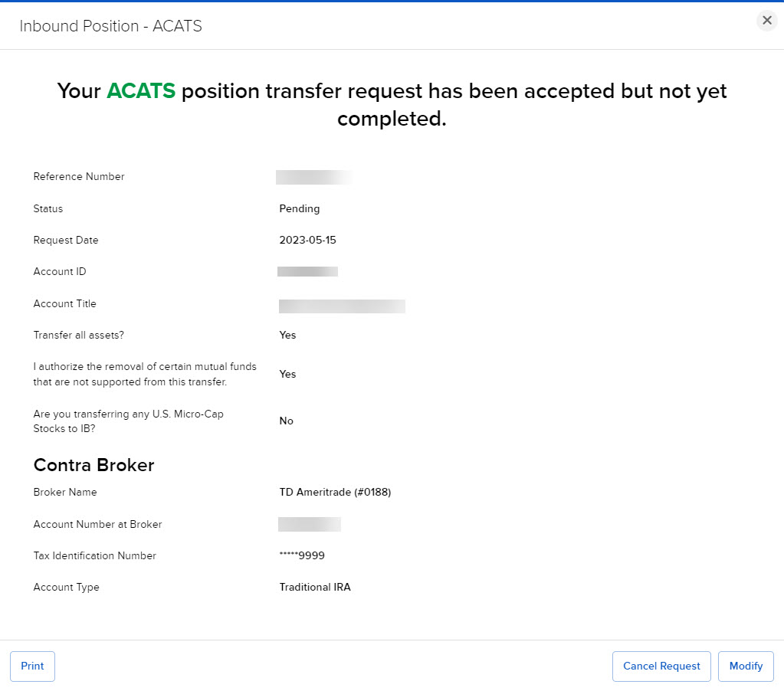Select the blurred Account ID value
This screenshot has height=691, width=784.
(x=307, y=271)
